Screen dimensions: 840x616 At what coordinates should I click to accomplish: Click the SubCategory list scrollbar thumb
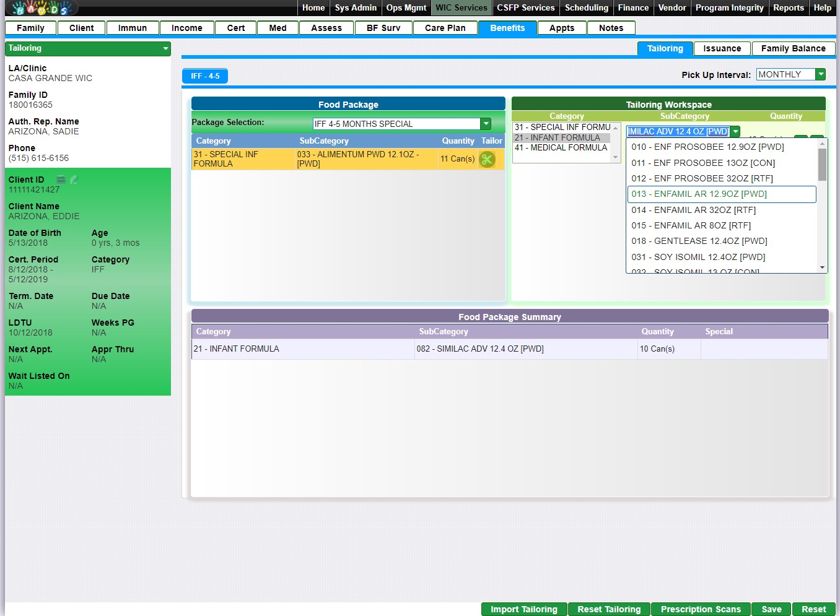(822, 165)
